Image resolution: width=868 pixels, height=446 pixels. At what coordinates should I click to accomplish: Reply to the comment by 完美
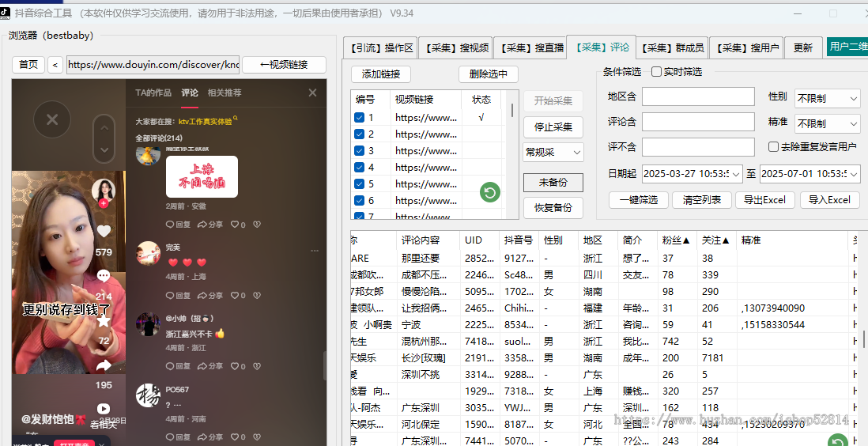tap(178, 295)
